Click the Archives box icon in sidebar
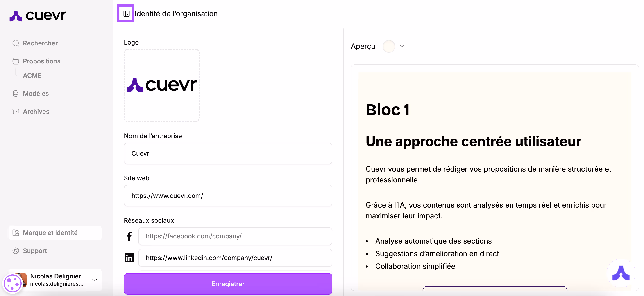The height and width of the screenshot is (296, 644). (x=16, y=111)
